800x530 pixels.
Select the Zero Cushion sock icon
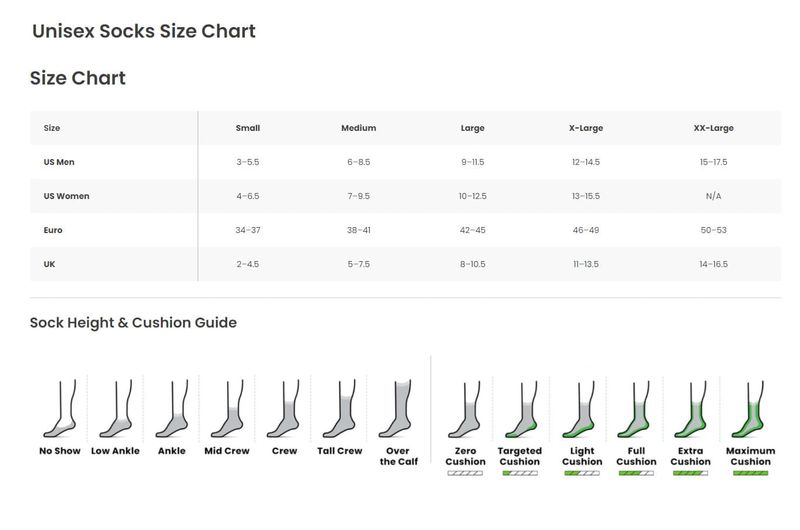(x=465, y=410)
